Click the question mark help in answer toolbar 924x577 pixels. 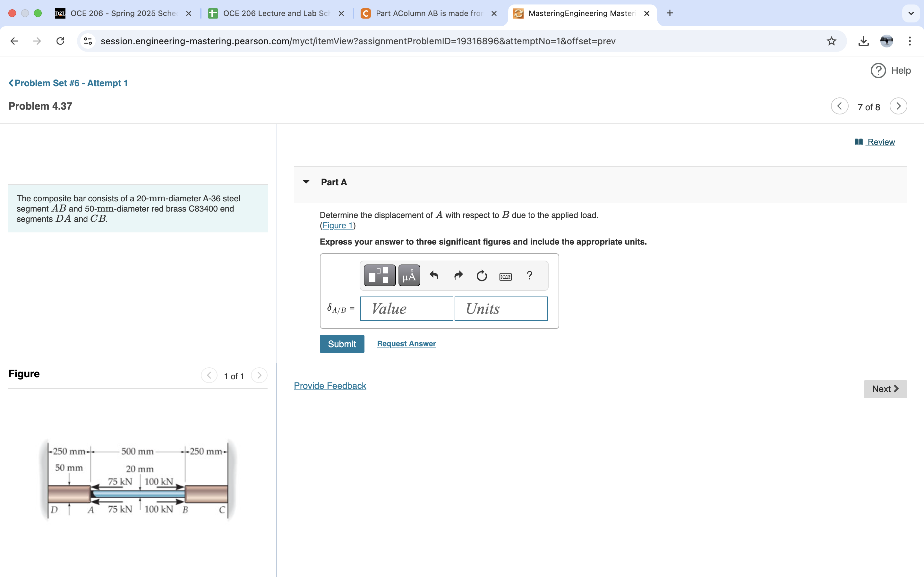pyautogui.click(x=529, y=275)
